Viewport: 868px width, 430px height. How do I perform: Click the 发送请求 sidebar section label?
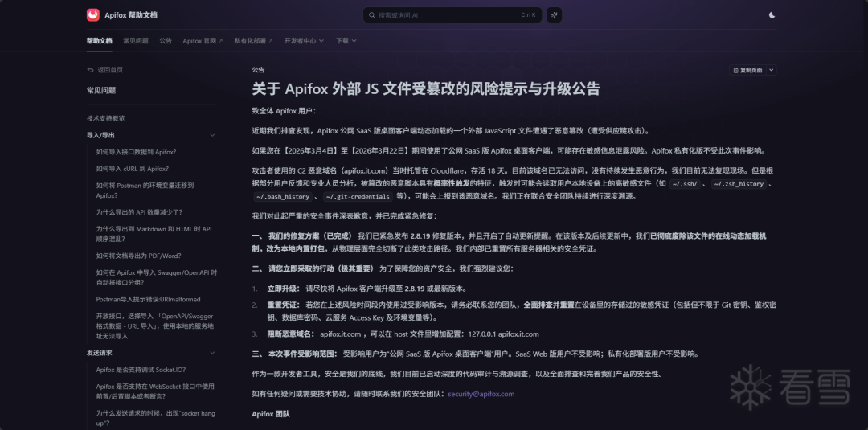100,353
